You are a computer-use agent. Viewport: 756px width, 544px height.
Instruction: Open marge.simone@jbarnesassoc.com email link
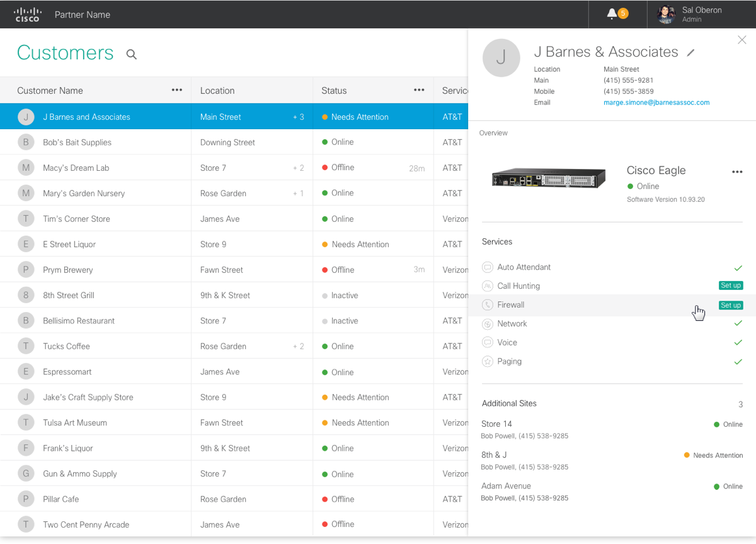656,102
